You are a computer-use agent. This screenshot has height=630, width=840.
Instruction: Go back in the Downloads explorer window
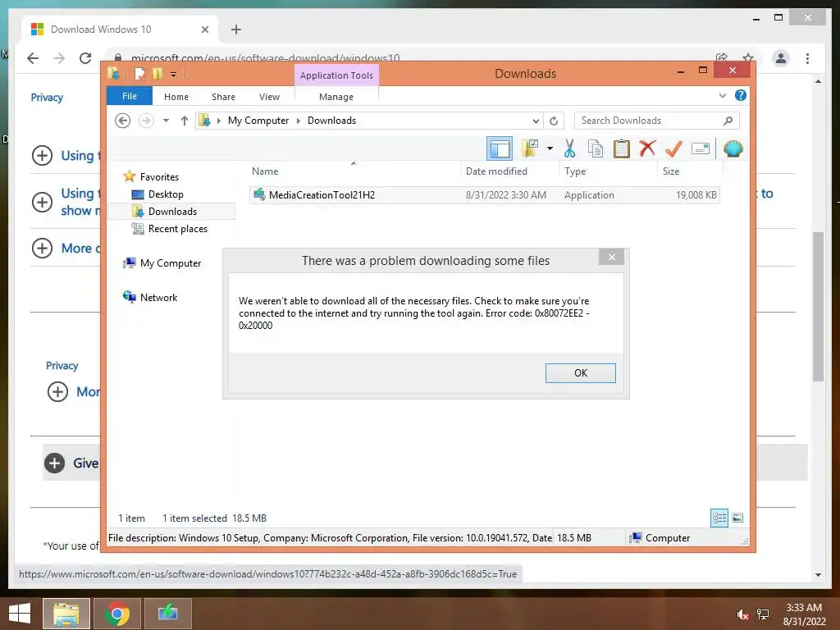123,121
